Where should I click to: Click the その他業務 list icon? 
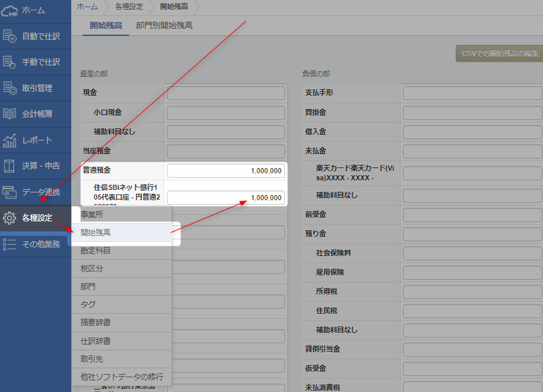[x=10, y=244]
